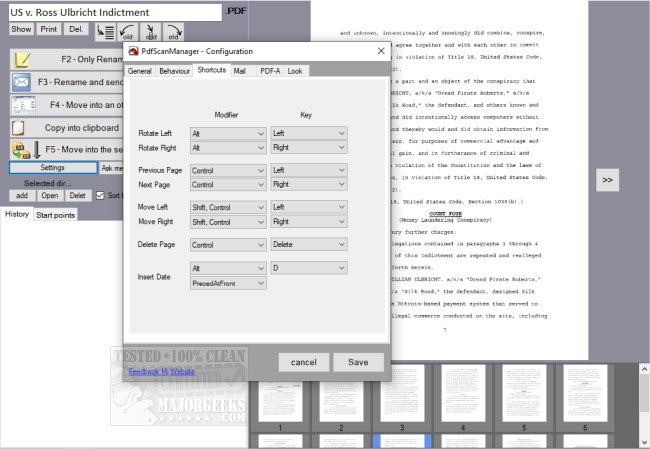
Task: Open Move Left key dropdown
Action: click(309, 207)
